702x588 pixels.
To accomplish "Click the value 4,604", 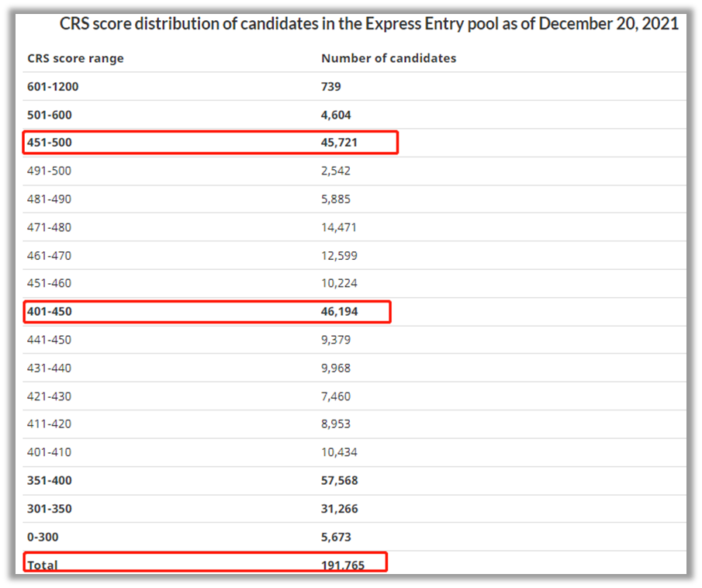I will [x=336, y=115].
